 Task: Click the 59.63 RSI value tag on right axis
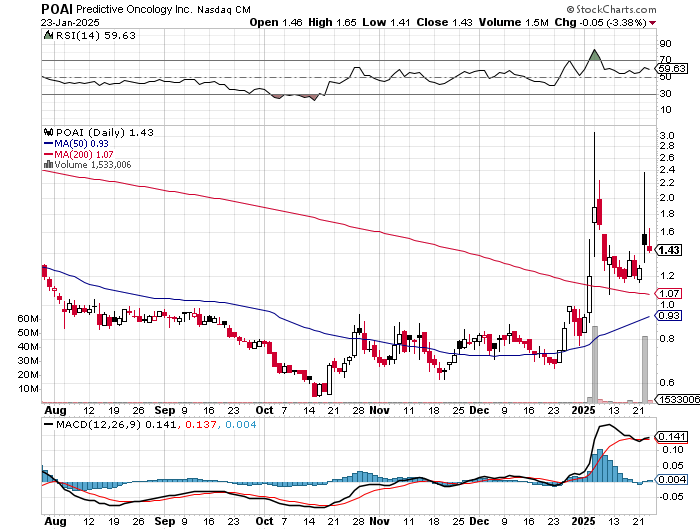click(x=672, y=68)
